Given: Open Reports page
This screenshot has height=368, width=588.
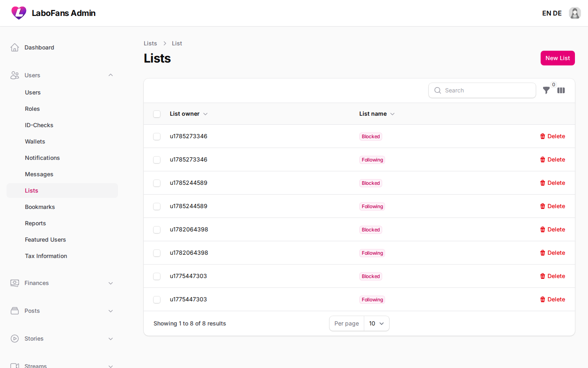Looking at the screenshot, I should [62, 223].
